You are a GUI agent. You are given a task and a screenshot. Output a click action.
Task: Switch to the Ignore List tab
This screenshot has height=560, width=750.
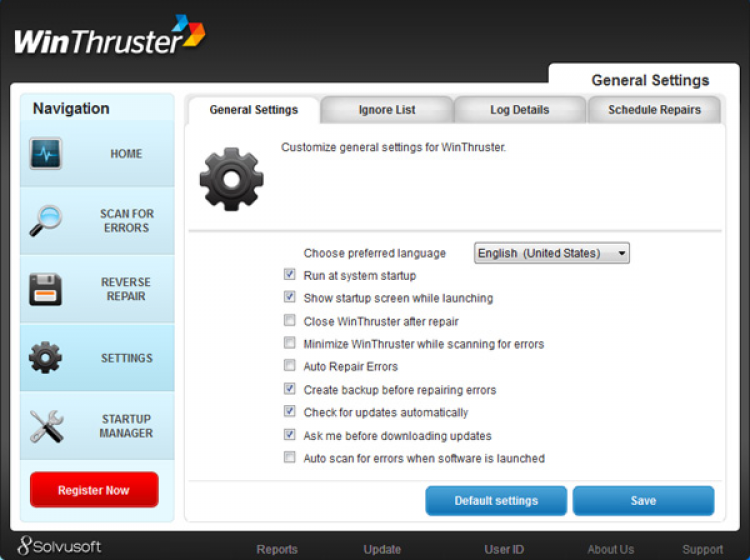(x=387, y=110)
